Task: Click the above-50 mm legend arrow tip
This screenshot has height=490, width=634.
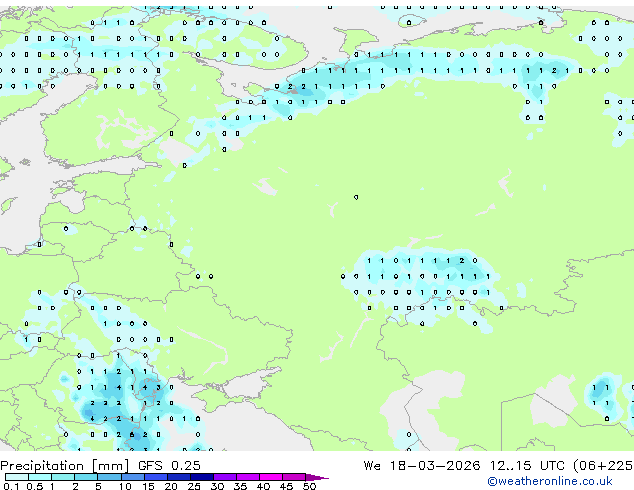Action: pyautogui.click(x=317, y=477)
